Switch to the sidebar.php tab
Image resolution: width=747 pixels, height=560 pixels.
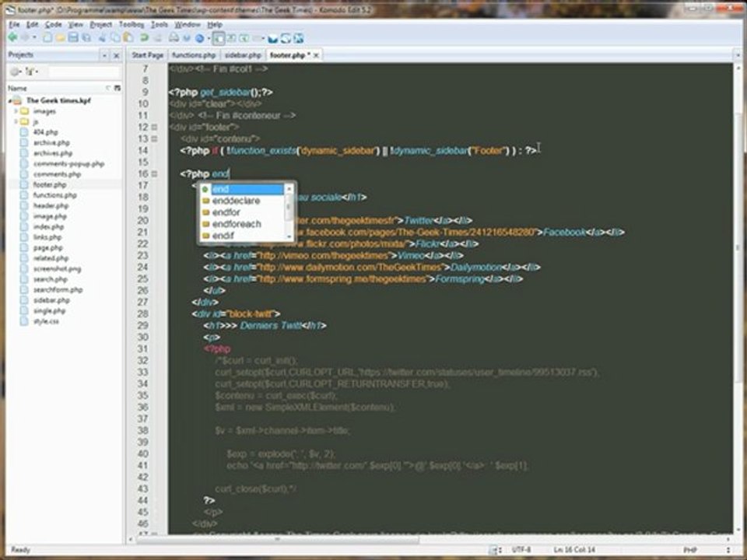[x=243, y=55]
